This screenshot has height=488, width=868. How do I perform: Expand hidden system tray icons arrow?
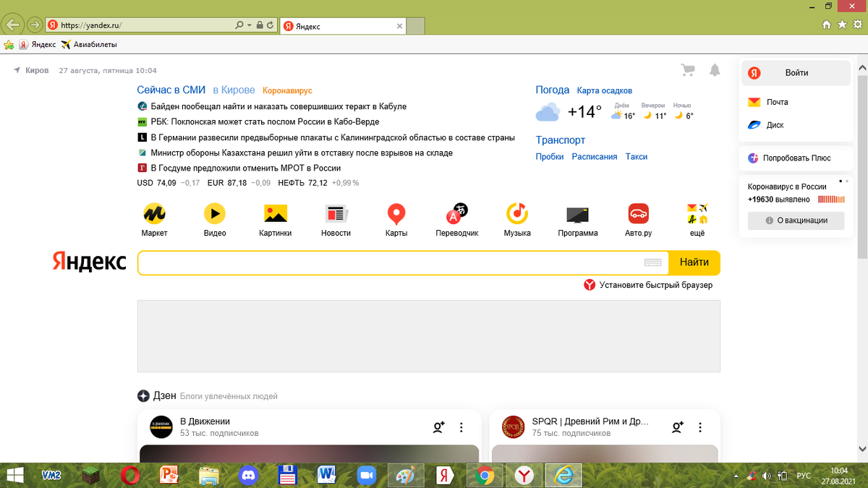[x=737, y=475]
